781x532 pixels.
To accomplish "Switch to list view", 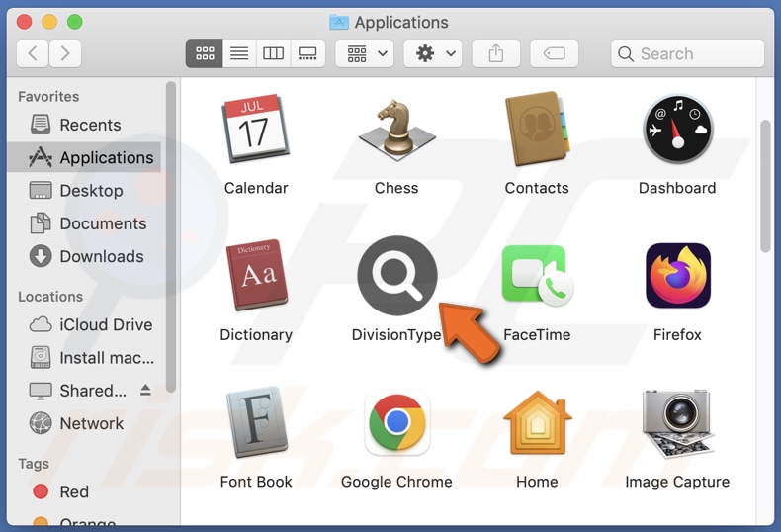I will pyautogui.click(x=239, y=53).
